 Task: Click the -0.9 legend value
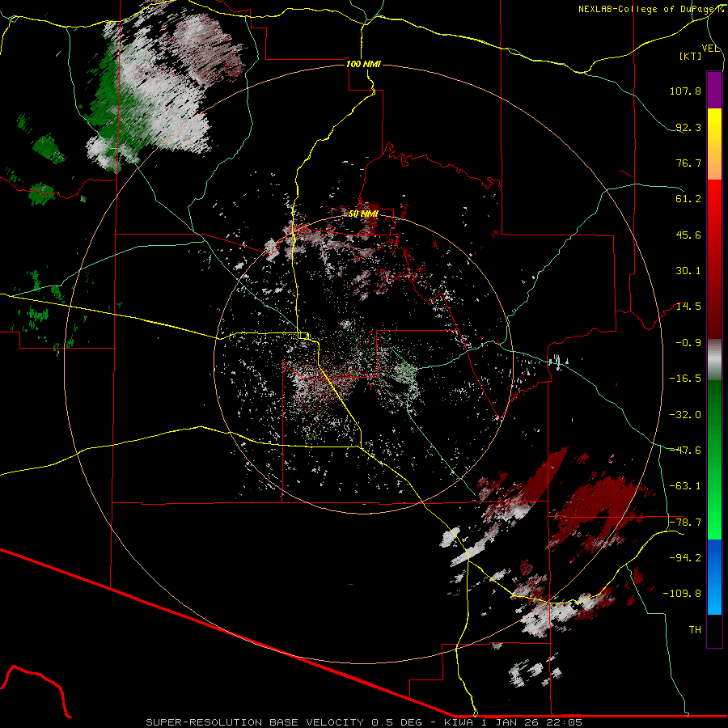688,343
